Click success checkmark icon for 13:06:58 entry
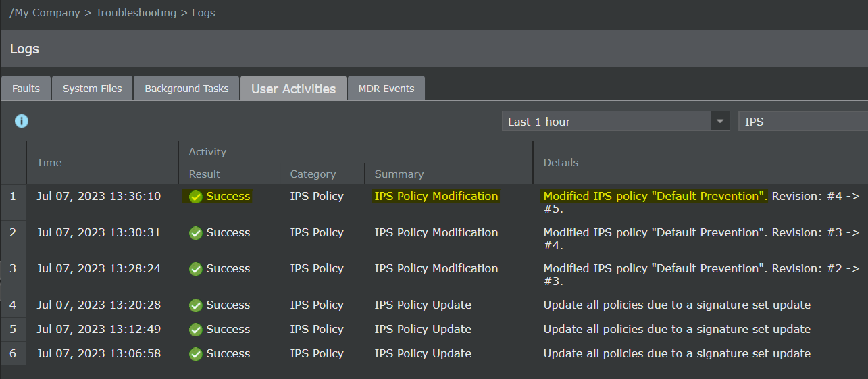 [196, 354]
